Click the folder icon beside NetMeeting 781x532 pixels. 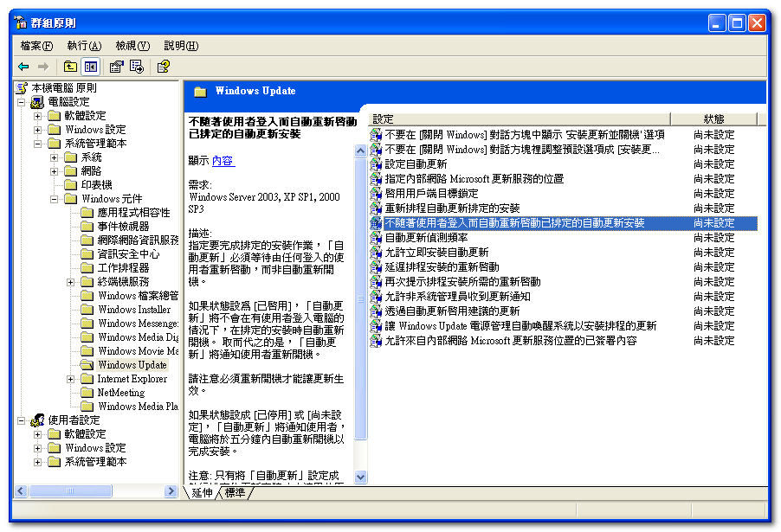(x=87, y=393)
